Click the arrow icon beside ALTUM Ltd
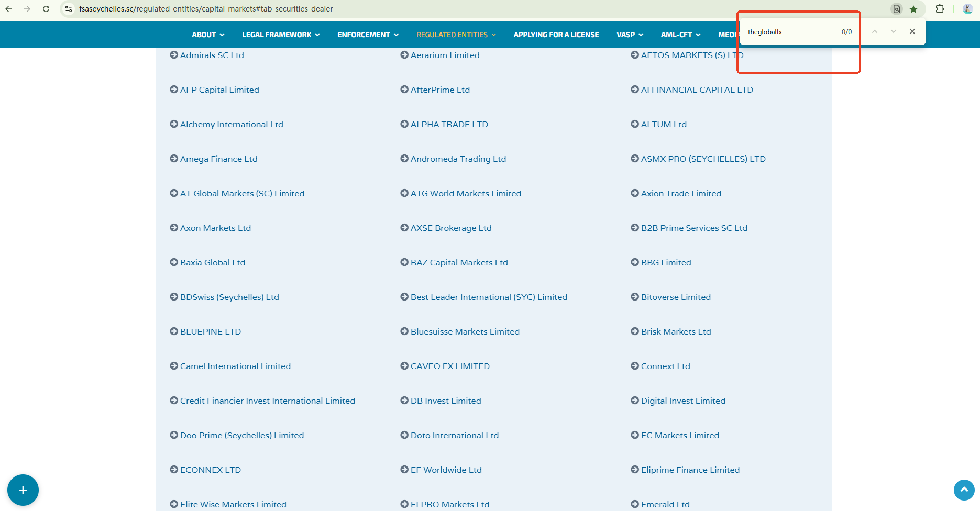Viewport: 980px width, 511px height. (635, 124)
